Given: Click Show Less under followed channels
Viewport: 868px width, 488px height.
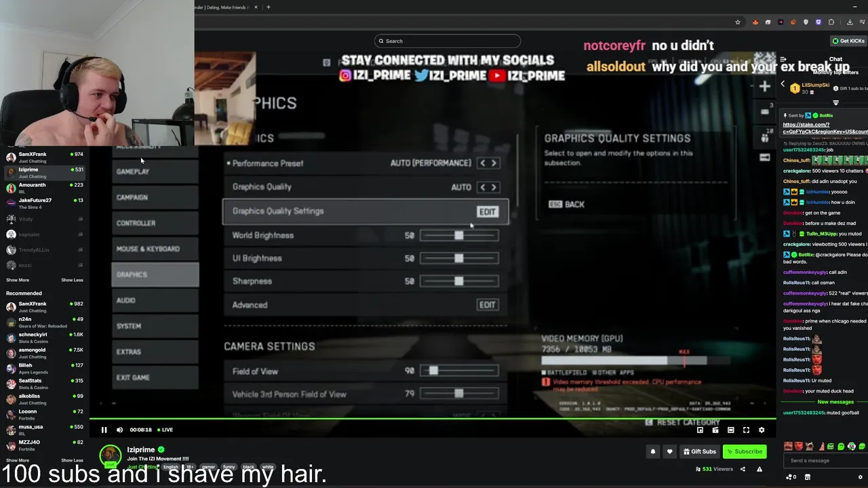Looking at the screenshot, I should click(x=72, y=280).
